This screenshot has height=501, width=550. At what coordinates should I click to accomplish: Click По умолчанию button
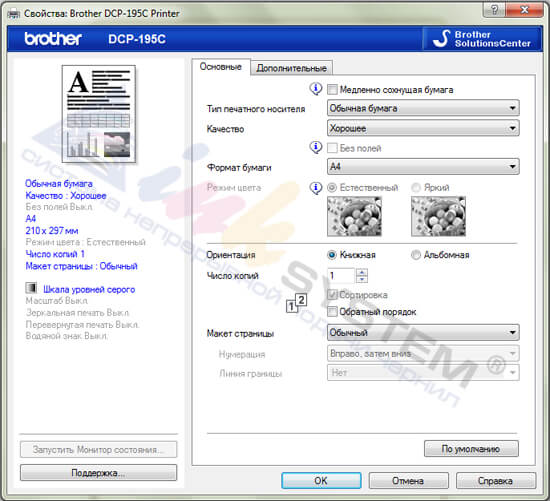click(471, 448)
